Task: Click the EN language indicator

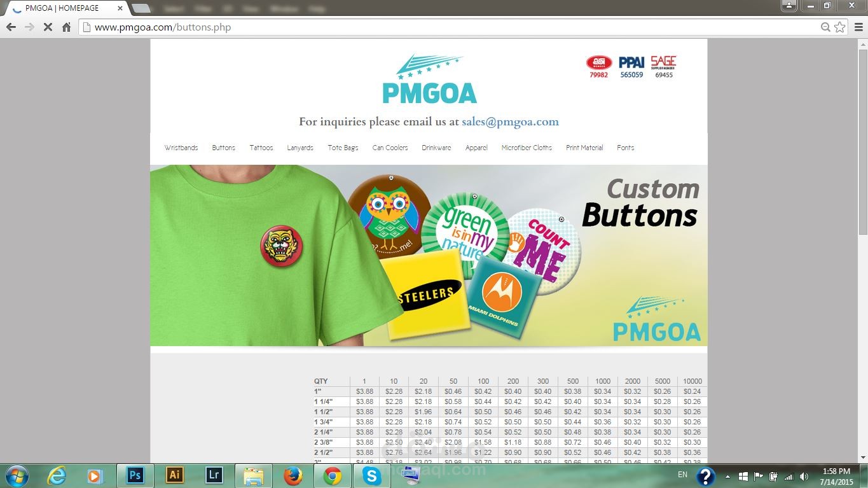Action: (682, 475)
